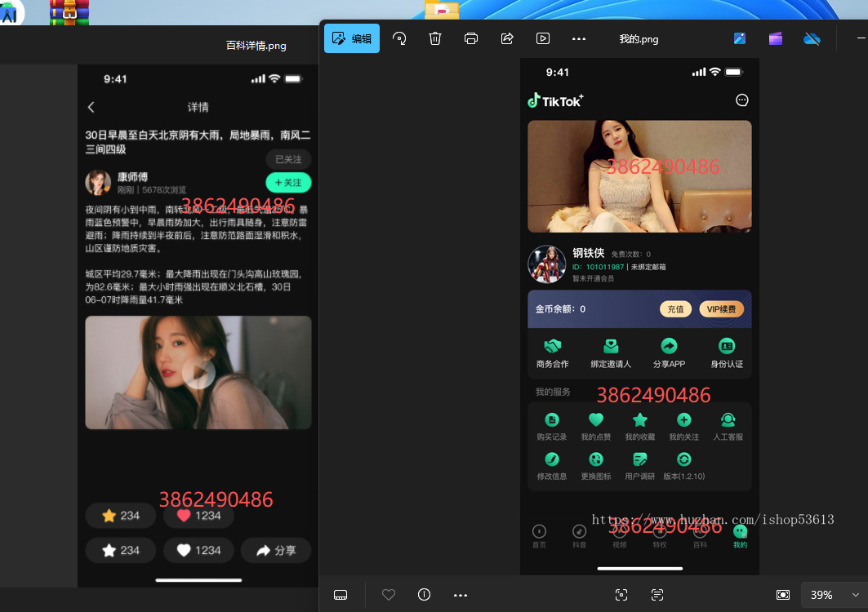The image size is (868, 612).
Task: Open the top toolbar three-dots menu
Action: click(x=578, y=38)
